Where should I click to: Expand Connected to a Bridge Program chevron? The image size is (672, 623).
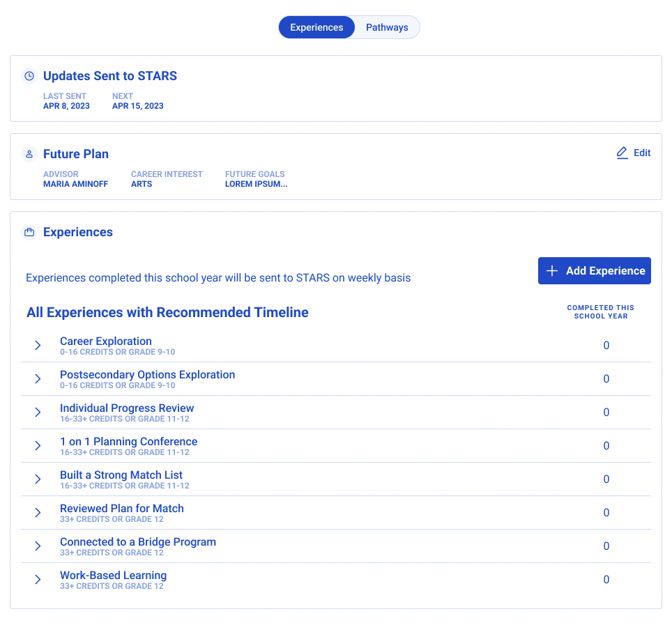[38, 546]
